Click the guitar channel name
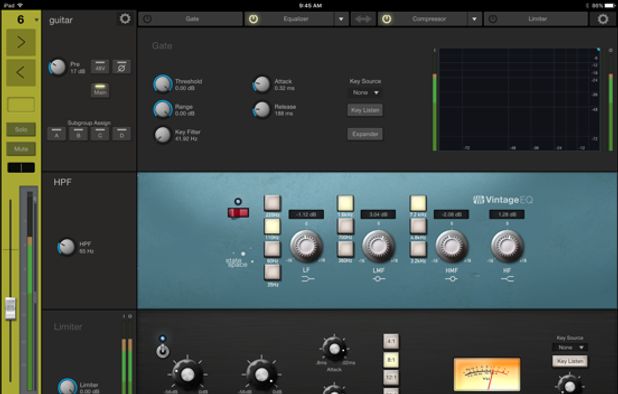The height and width of the screenshot is (394, 618). coord(61,20)
